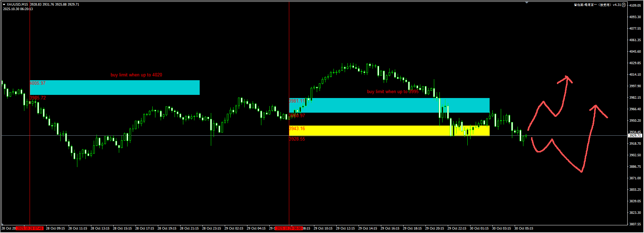Image resolution: width=644 pixels, height=233 pixels.
Task: Click the 29 Oct 12:15 label on time axis
Action: (x=345, y=228)
